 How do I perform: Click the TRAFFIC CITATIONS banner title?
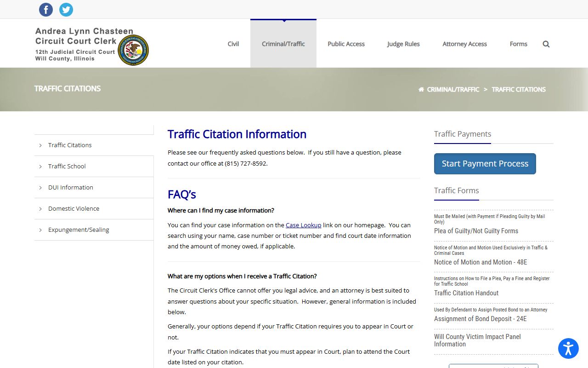(x=68, y=89)
